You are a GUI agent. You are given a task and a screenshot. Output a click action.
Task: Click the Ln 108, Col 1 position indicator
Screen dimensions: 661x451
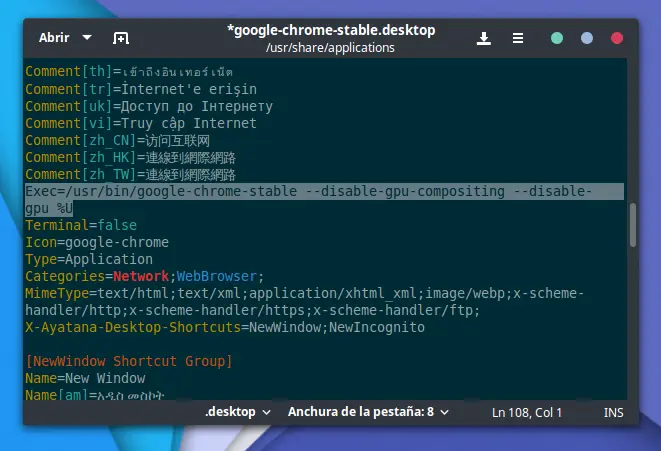tap(527, 413)
